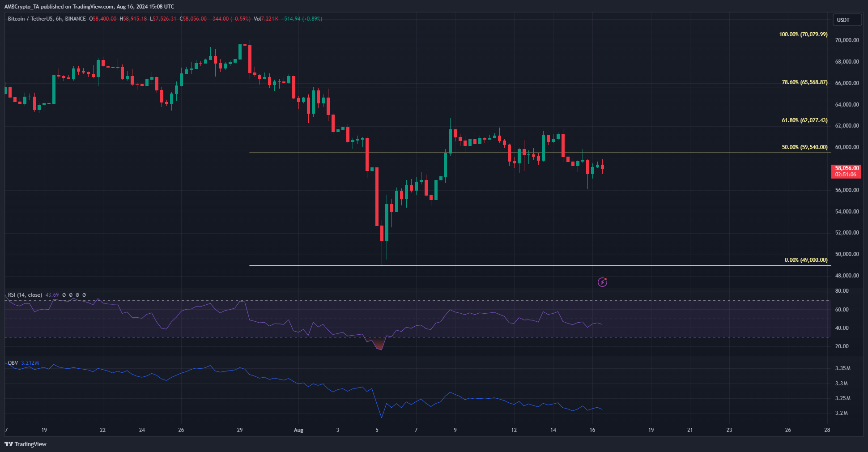
Task: Click the 70,000.00 price axis label
Action: tap(847, 40)
